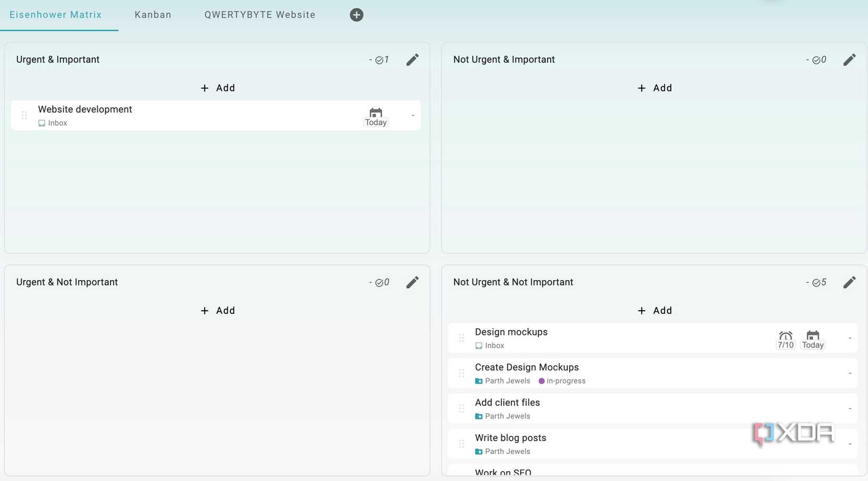Click the 7/10 reminder alarm on Design mockups
The width and height of the screenshot is (868, 481).
tap(785, 340)
